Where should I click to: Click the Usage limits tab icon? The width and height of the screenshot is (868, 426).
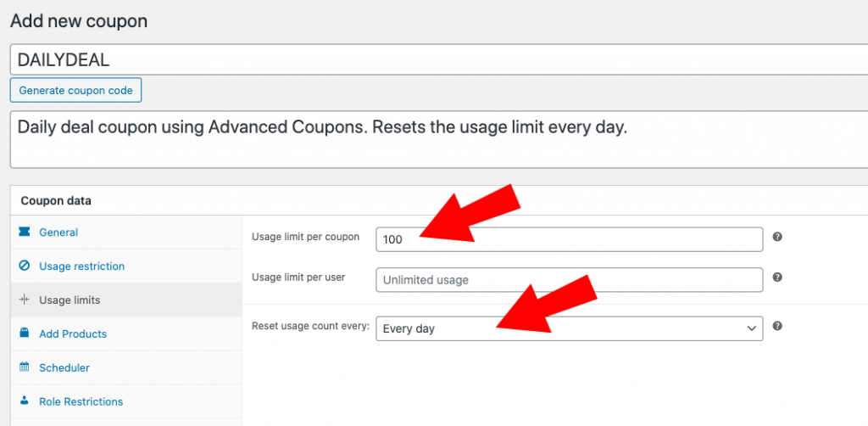(24, 300)
